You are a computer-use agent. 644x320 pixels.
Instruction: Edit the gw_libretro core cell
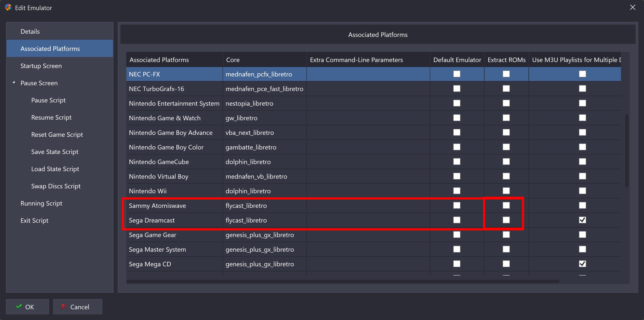coord(265,118)
